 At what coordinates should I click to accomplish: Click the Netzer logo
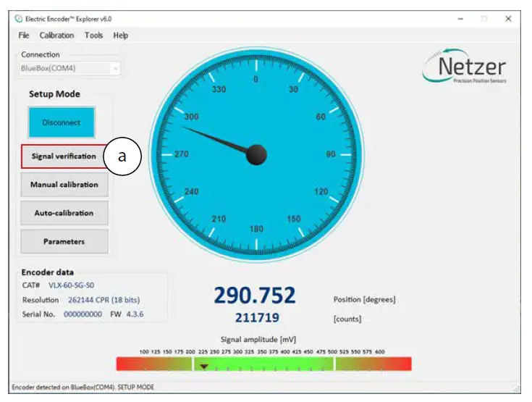coord(464,66)
